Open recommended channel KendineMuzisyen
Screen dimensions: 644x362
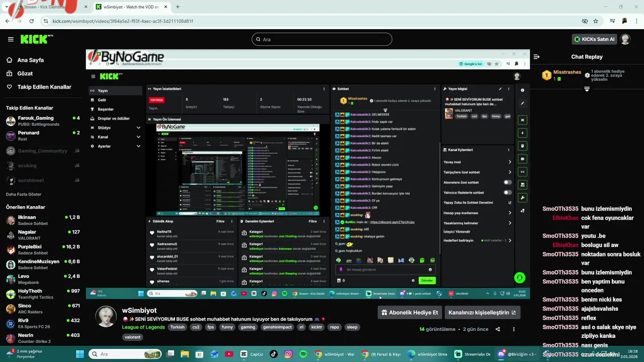pos(42,264)
